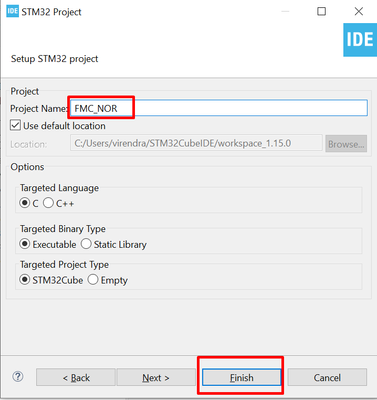This screenshot has width=377, height=400.
Task: Click the 'Targeted Project Type' group label
Action: tap(64, 264)
